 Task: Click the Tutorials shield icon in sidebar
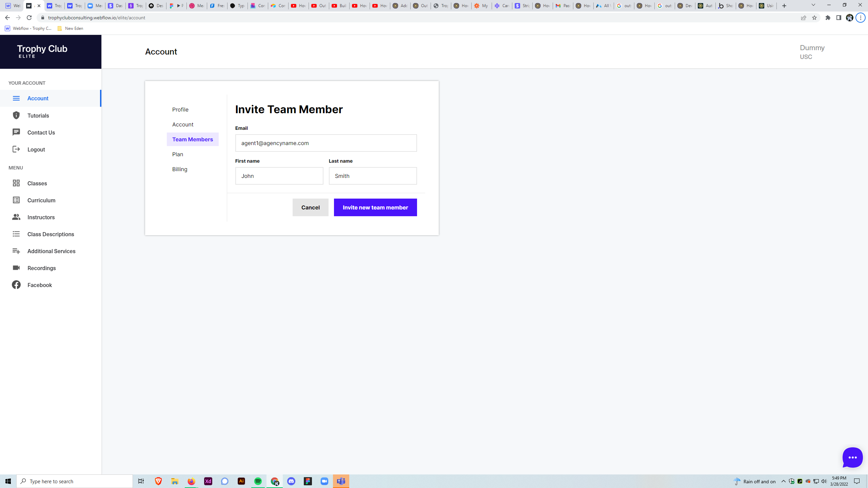(x=16, y=115)
